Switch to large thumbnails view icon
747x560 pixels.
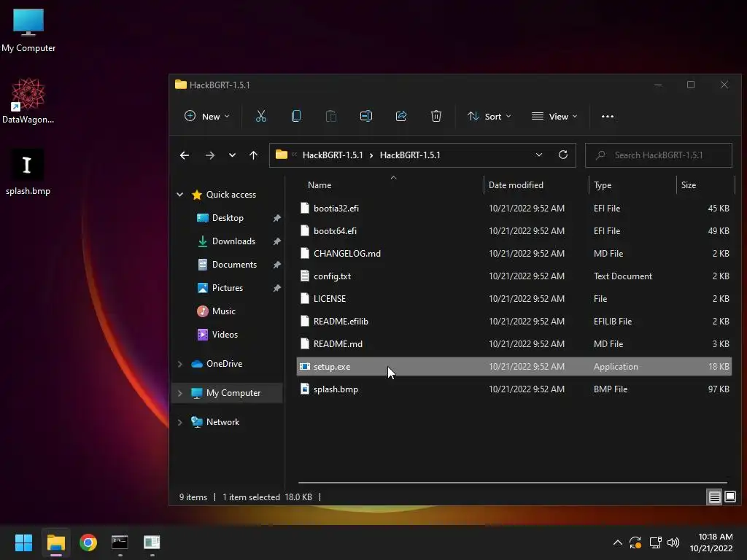pos(730,497)
